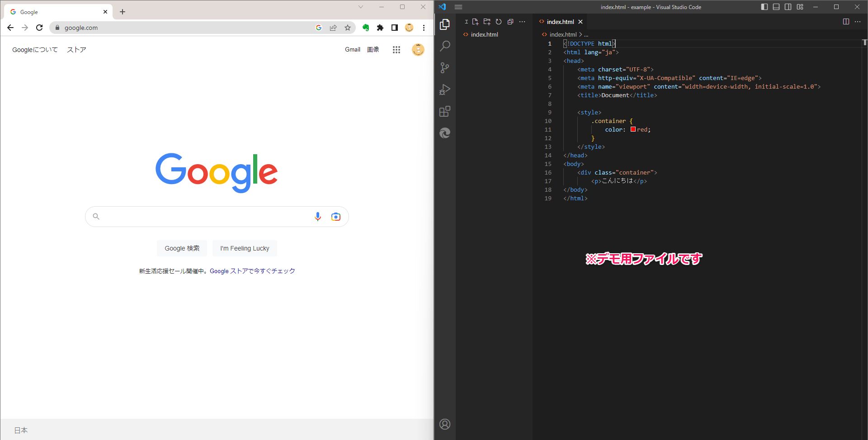
Task: Click line number 9 in gutter
Action: (550, 112)
